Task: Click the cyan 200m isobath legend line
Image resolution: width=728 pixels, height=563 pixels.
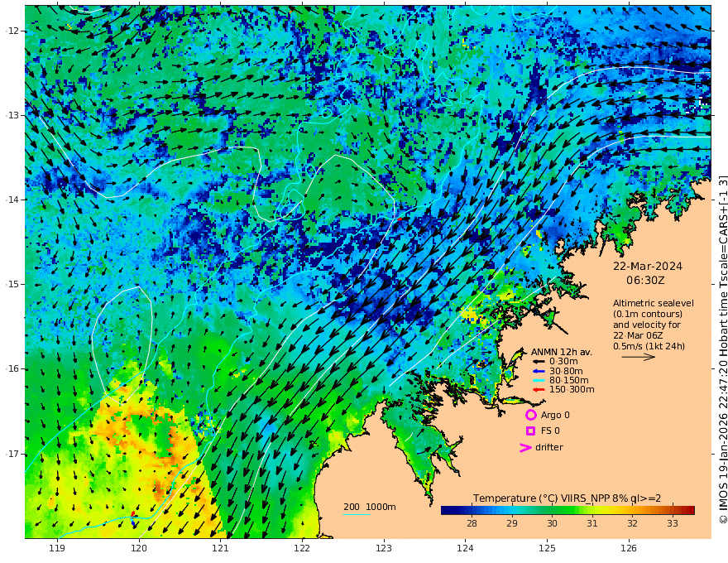Action: click(x=357, y=514)
